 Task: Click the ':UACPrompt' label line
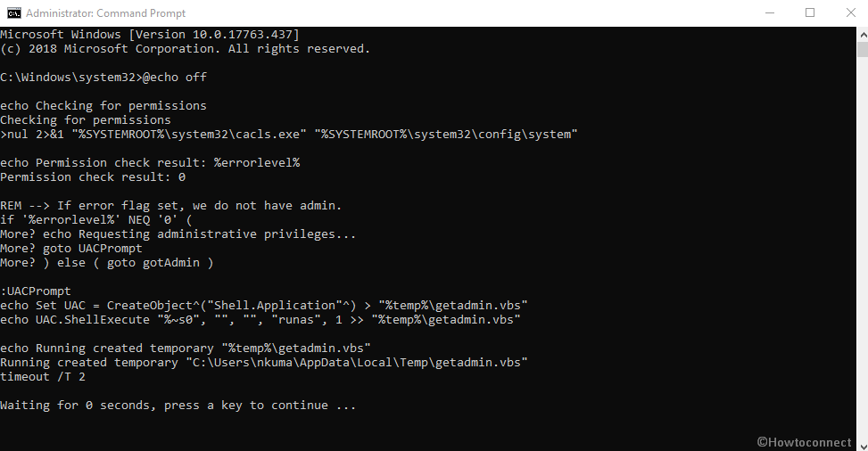[x=36, y=291]
